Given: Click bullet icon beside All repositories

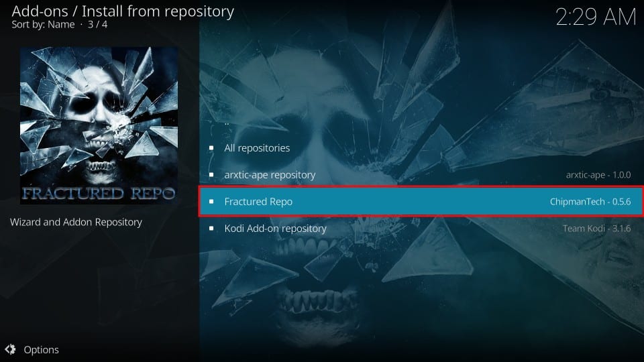Looking at the screenshot, I should [211, 147].
